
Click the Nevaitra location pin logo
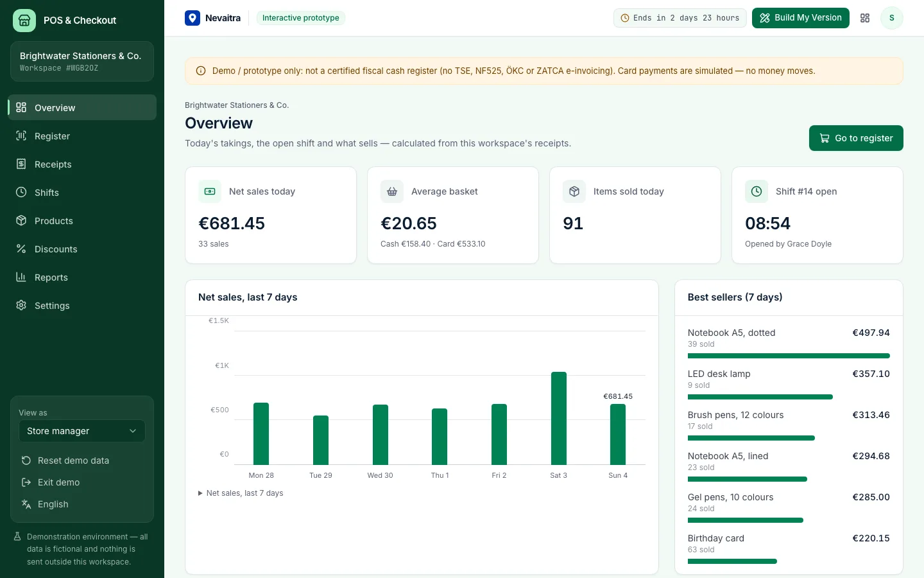[193, 18]
